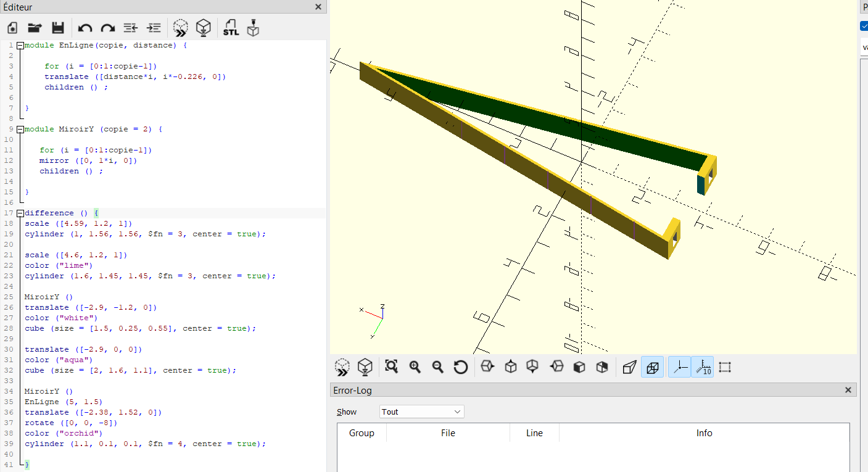Click the 'color ("lime")' code line
This screenshot has width=868, height=472.
[x=59, y=265]
